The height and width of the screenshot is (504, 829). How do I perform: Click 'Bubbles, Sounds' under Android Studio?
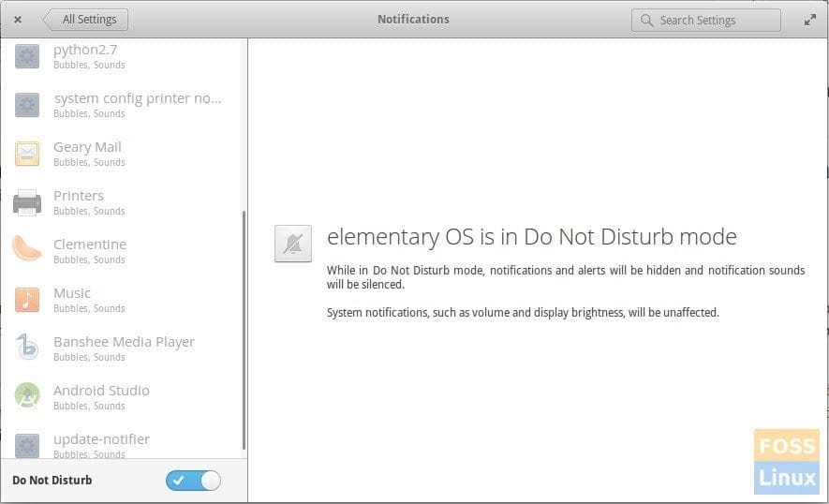[x=89, y=406]
